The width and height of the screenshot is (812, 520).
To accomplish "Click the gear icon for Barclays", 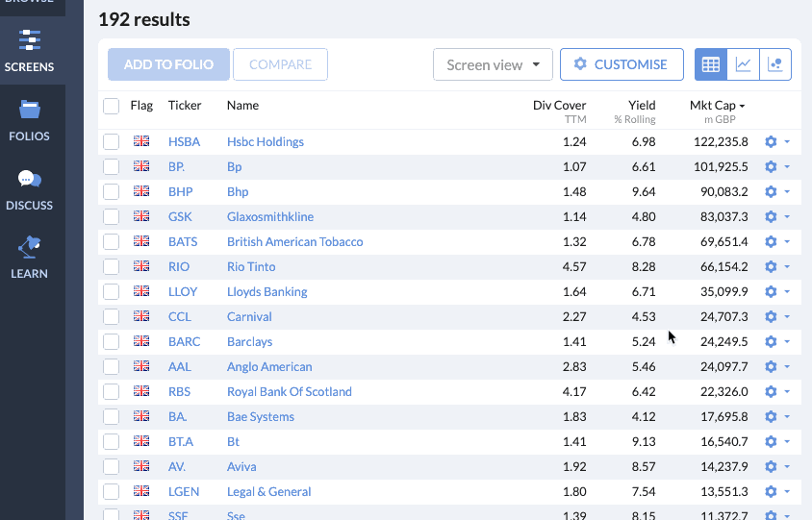I will (x=771, y=341).
